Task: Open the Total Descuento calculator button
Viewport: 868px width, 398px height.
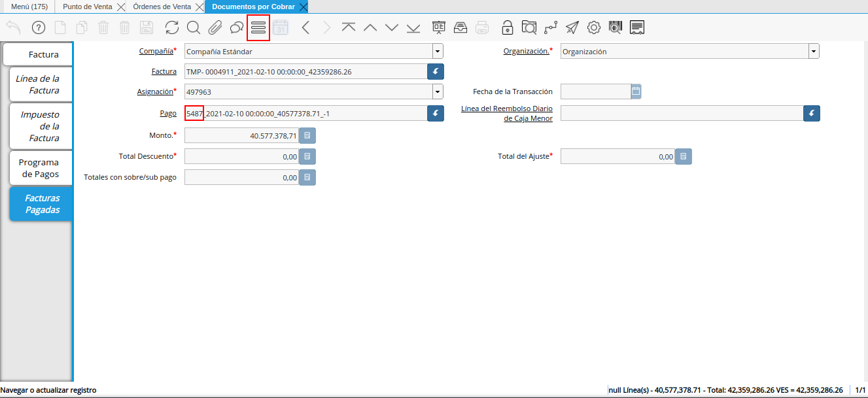Action: tap(307, 157)
